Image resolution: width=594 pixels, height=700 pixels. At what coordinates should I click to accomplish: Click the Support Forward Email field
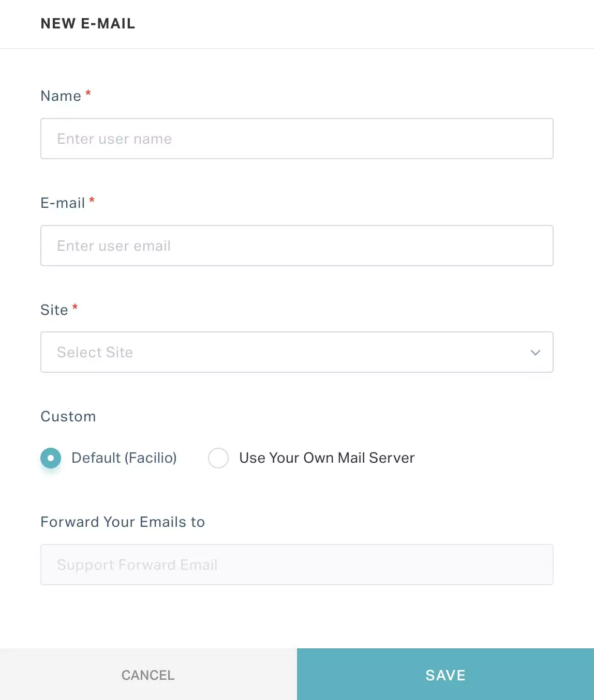coord(297,565)
